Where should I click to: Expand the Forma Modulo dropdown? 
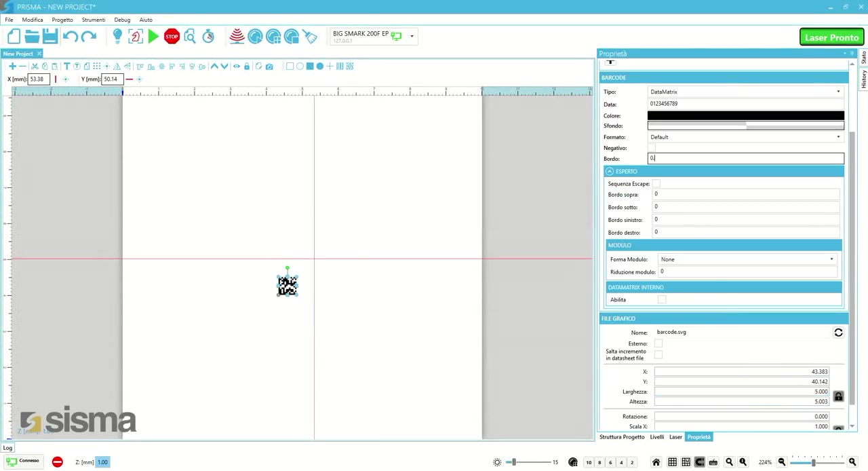(x=746, y=259)
